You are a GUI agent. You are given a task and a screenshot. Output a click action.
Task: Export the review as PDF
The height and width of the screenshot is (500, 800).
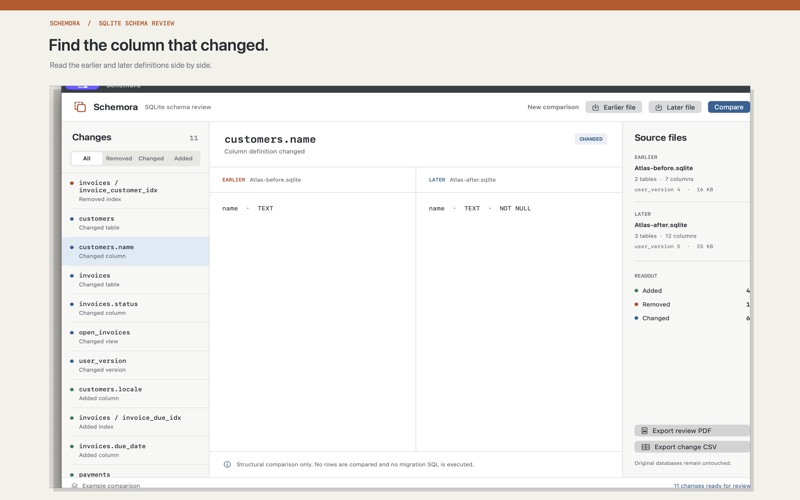(692, 431)
